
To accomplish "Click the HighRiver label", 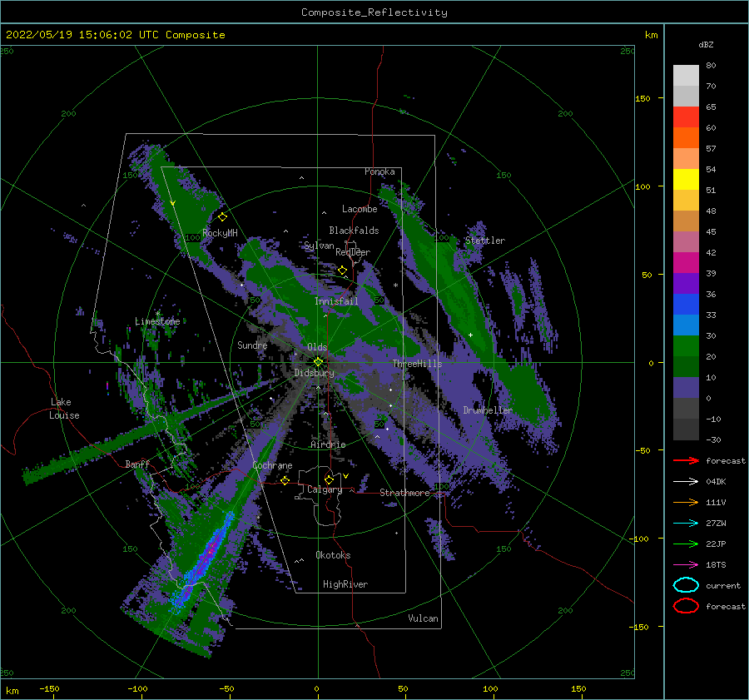I will (345, 584).
